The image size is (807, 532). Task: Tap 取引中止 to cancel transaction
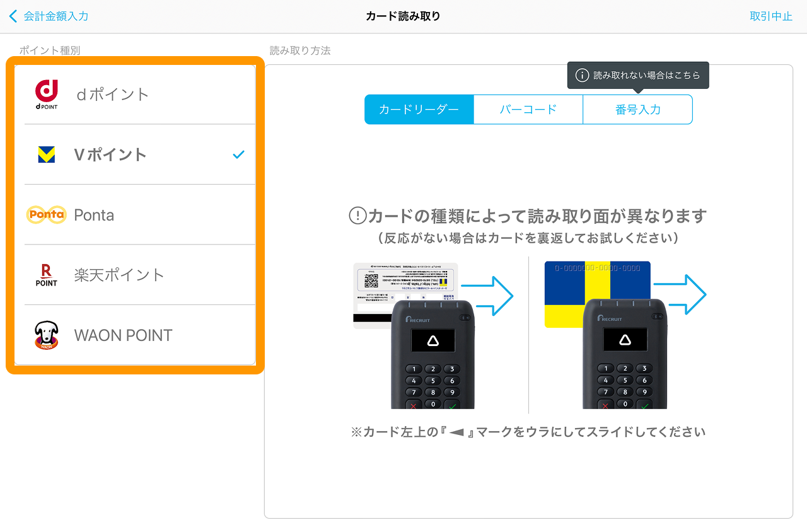tap(771, 16)
